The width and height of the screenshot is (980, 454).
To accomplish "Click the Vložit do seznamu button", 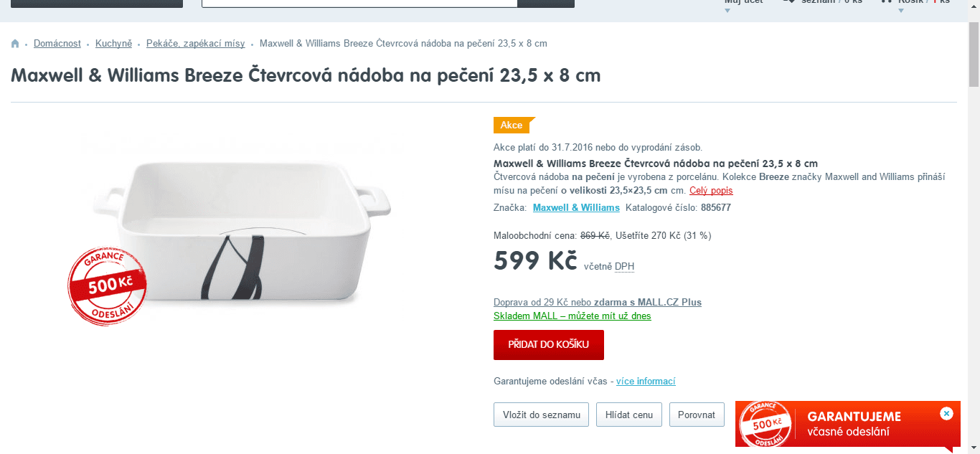I will (542, 415).
